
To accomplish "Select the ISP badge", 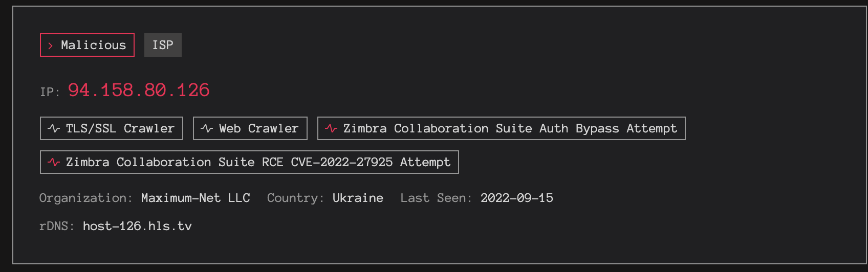I will coord(163,45).
